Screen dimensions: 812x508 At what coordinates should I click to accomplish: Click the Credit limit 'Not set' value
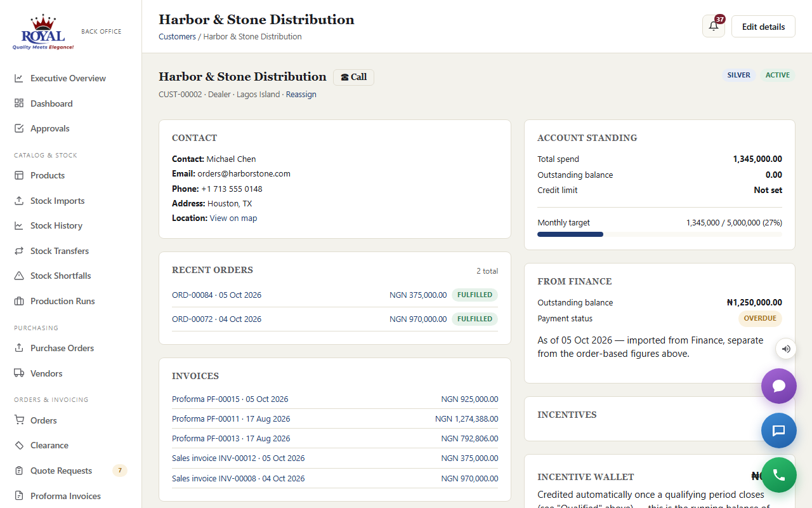coord(768,190)
